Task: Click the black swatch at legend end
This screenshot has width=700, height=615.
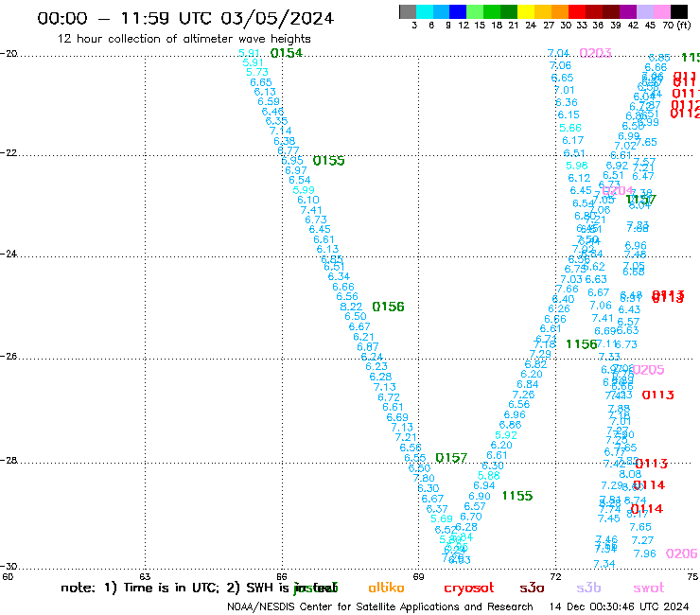Action: point(679,11)
